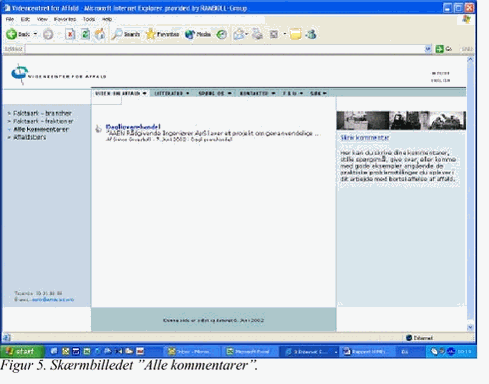
Task: Click the Skriv kommentar link
Action: tap(365, 137)
